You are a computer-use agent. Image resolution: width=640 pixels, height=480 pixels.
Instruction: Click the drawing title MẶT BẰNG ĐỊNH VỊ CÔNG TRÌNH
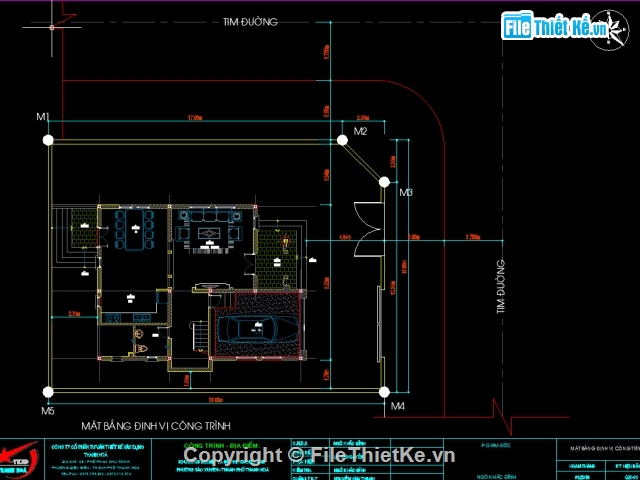pos(156,426)
